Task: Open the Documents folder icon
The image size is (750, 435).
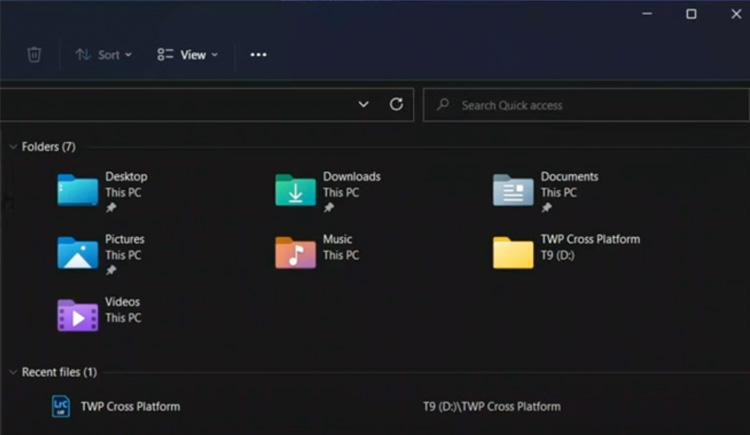Action: point(513,189)
